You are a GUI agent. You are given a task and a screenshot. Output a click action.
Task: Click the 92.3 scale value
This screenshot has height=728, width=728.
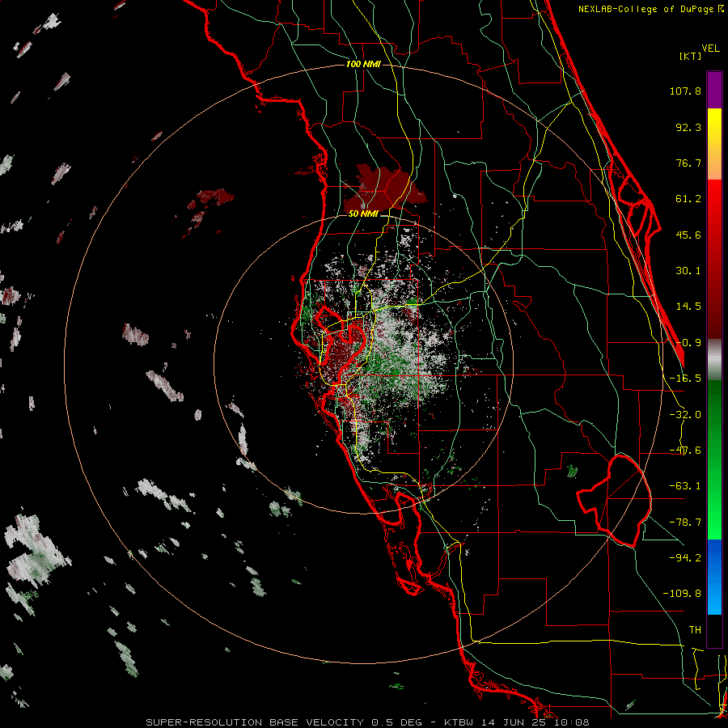(688, 127)
